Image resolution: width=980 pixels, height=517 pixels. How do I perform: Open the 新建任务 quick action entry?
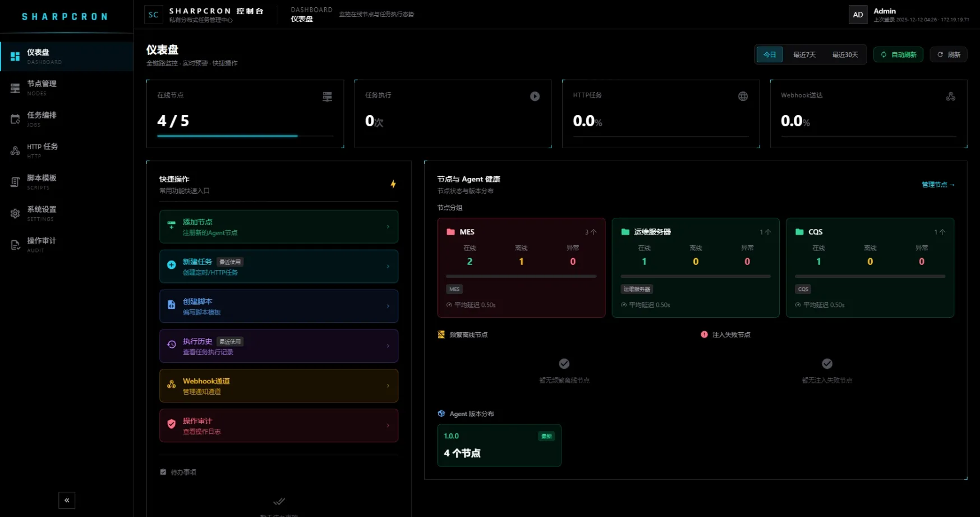click(278, 267)
